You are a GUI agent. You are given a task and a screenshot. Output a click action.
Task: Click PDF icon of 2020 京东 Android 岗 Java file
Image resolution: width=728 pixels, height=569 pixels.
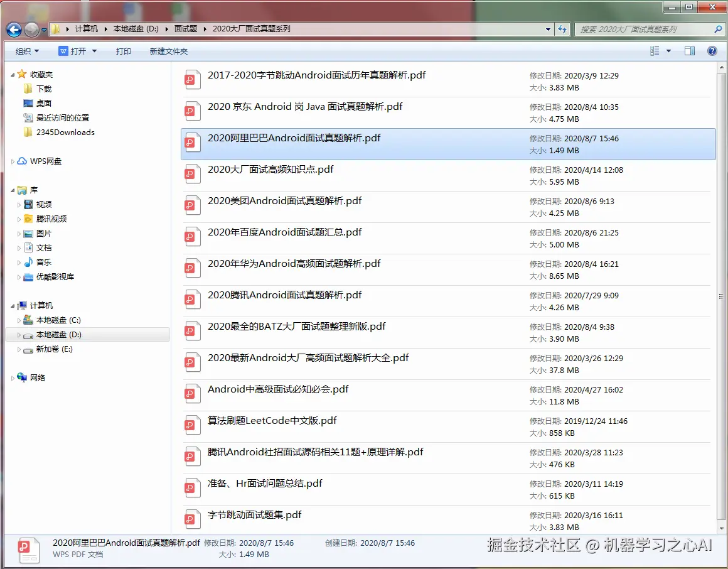pyautogui.click(x=192, y=111)
